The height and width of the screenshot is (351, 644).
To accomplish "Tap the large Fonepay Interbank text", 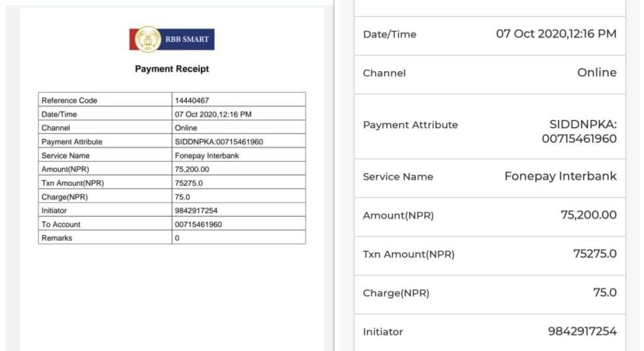I will [560, 176].
